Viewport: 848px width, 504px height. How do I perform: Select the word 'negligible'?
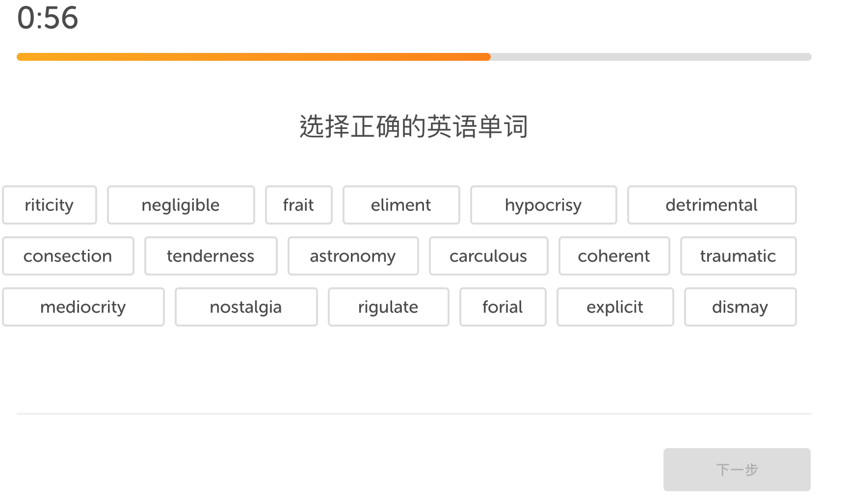point(181,205)
